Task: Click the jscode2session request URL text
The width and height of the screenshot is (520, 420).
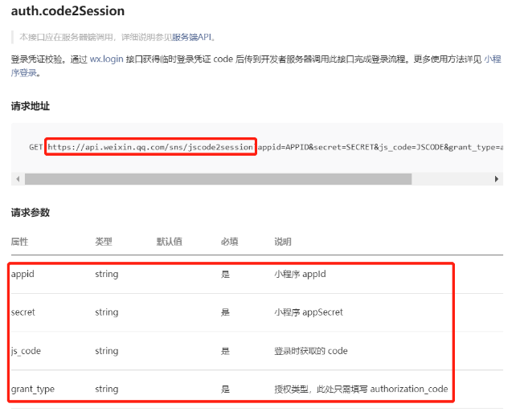Action: [x=150, y=147]
